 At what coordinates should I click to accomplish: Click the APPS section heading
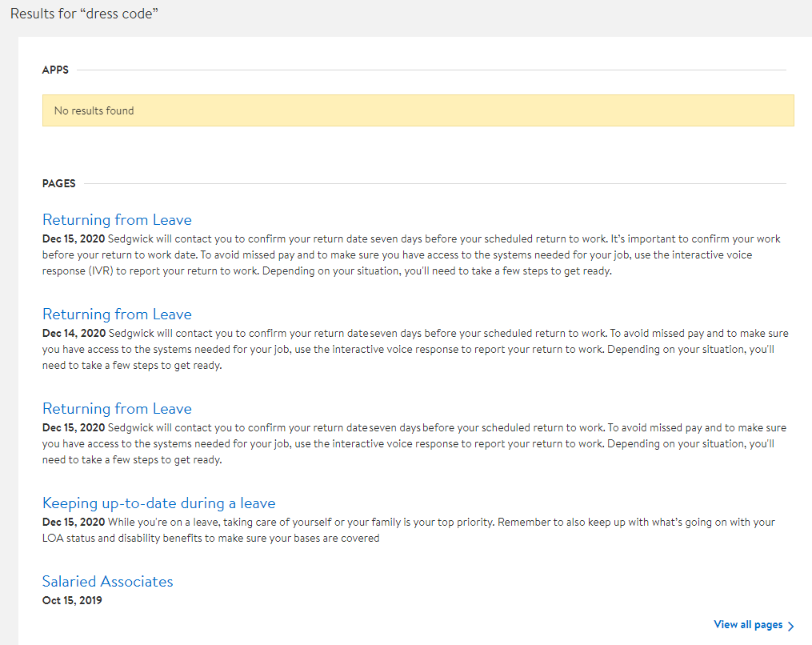[55, 70]
